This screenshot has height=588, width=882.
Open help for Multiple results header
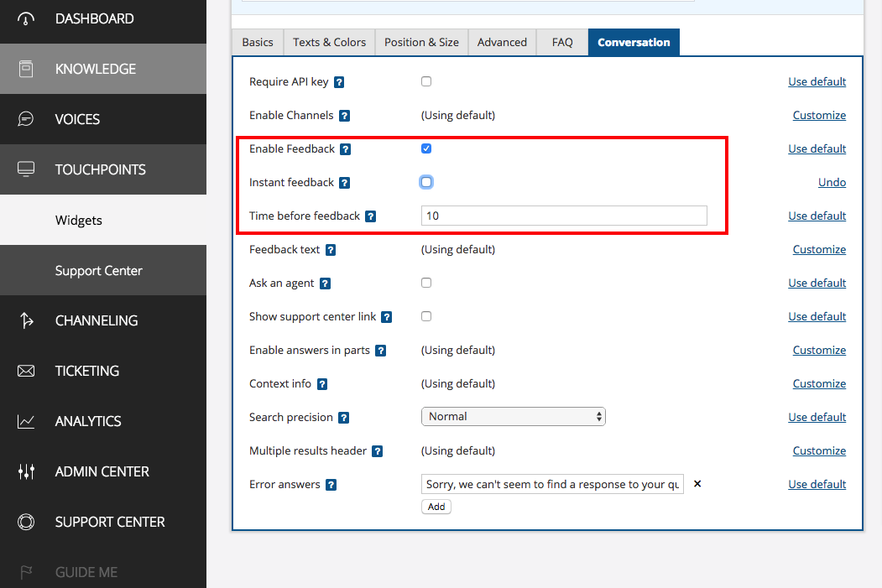pyautogui.click(x=378, y=451)
